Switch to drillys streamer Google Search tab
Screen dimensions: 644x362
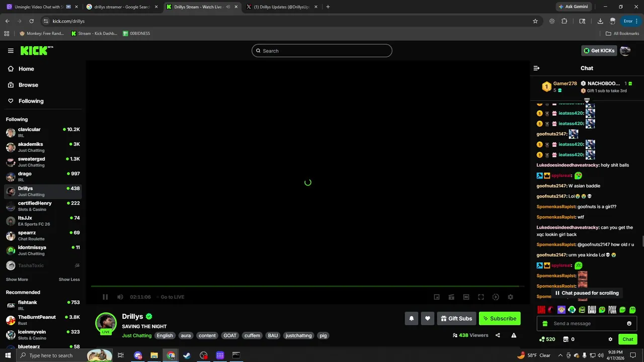point(121,7)
